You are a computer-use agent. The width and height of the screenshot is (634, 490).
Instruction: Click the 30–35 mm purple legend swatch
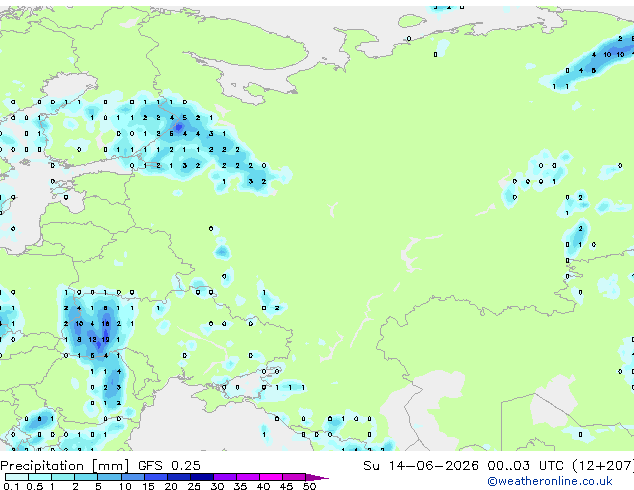click(224, 477)
